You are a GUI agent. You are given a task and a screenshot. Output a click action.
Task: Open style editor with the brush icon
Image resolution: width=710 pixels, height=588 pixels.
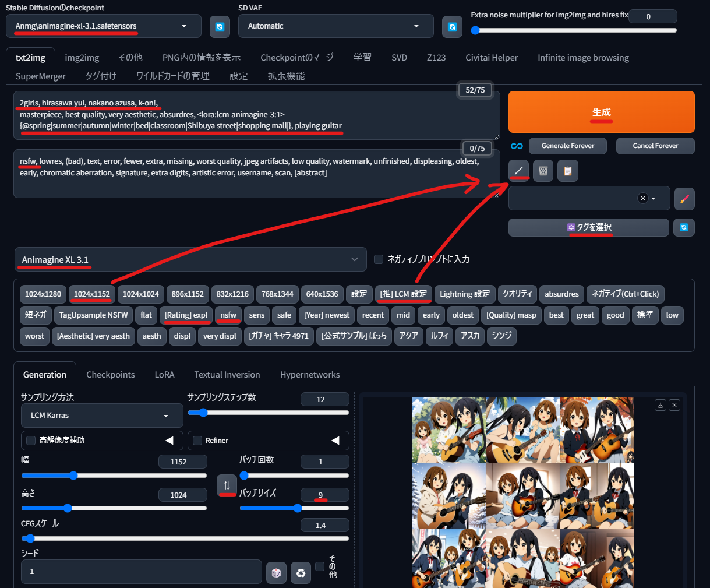[684, 199]
